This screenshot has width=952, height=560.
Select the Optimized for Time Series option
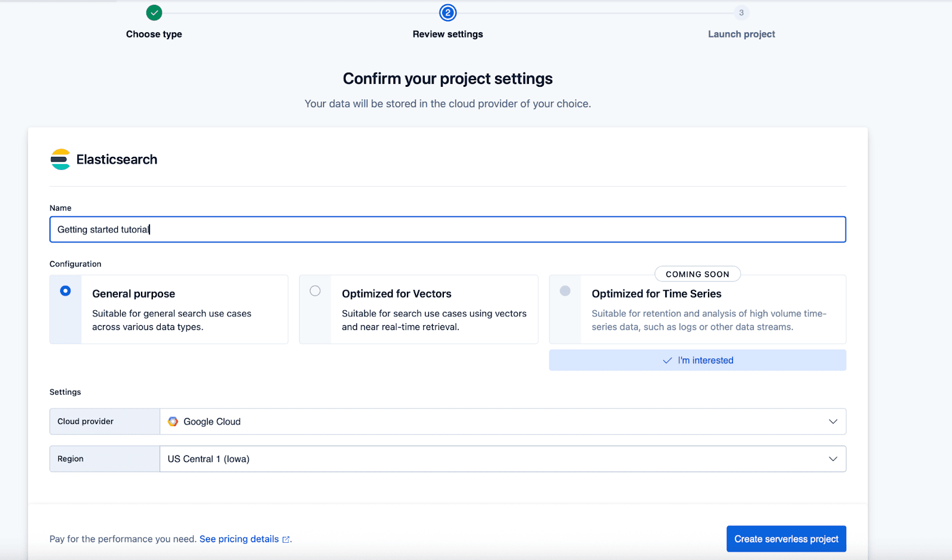coord(565,291)
